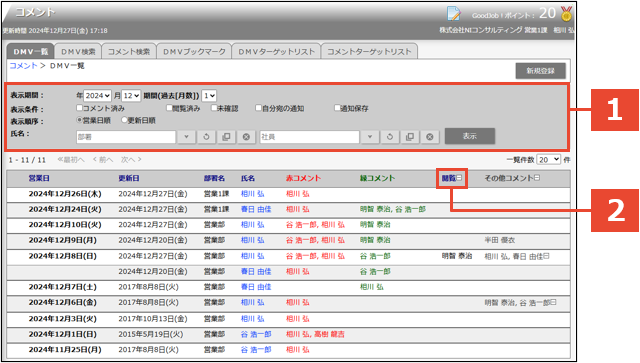
Task: Clear the 社員 employee field
Action: click(430, 137)
